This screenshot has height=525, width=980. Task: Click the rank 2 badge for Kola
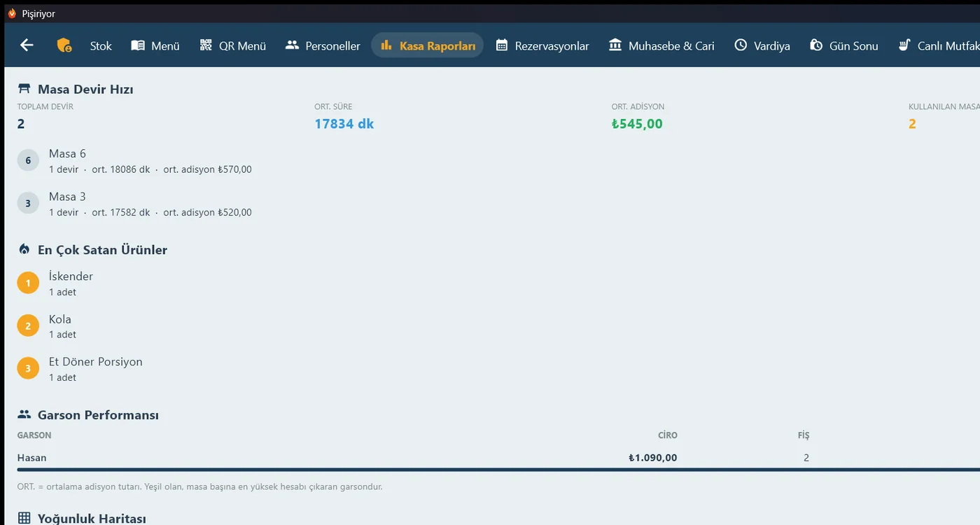pyautogui.click(x=28, y=325)
